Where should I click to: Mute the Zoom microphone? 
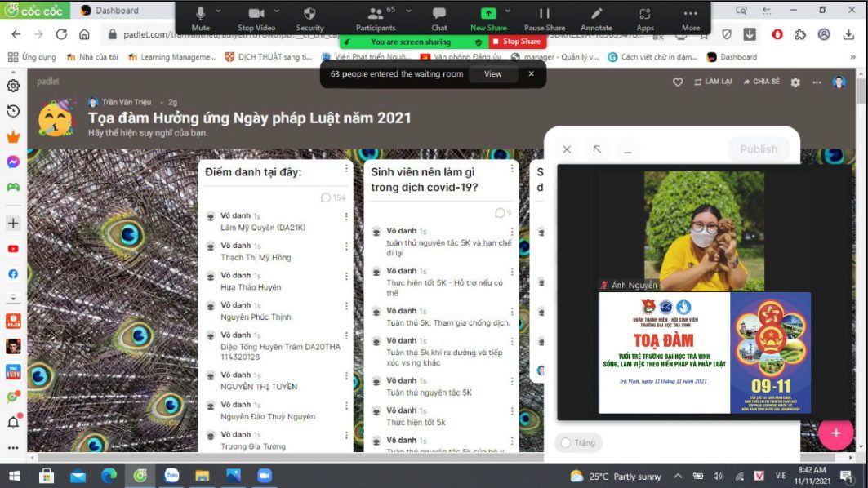pyautogui.click(x=200, y=17)
